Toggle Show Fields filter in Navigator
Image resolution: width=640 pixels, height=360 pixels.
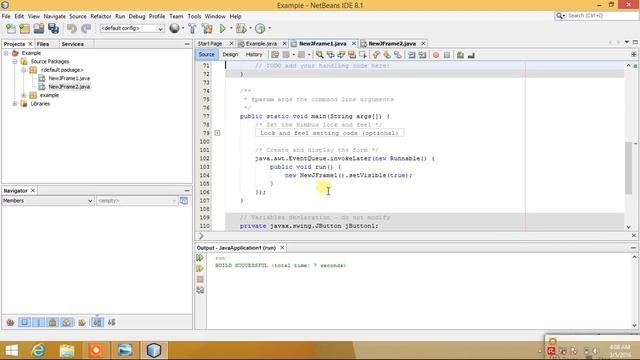[x=24, y=322]
